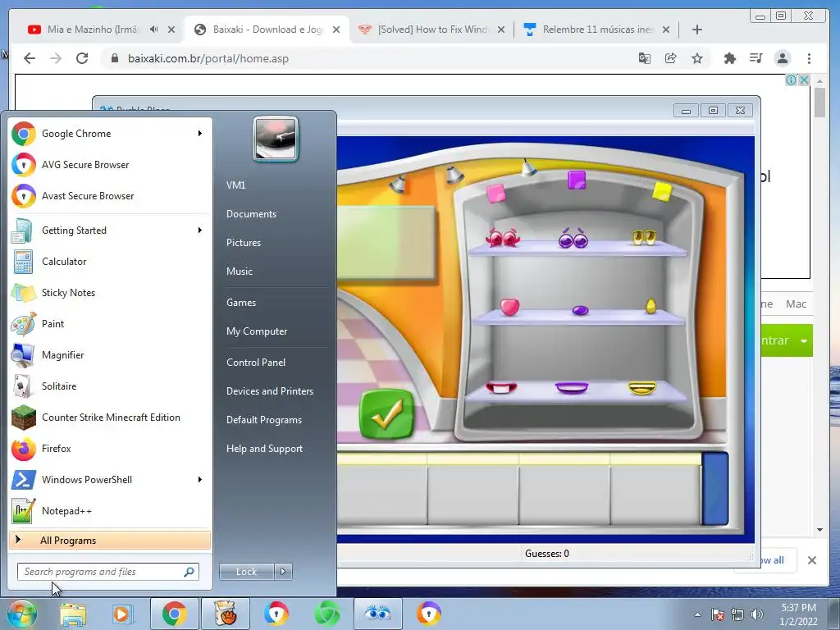Open Firefox from the Start menu
The width and height of the screenshot is (840, 630).
click(x=110, y=449)
